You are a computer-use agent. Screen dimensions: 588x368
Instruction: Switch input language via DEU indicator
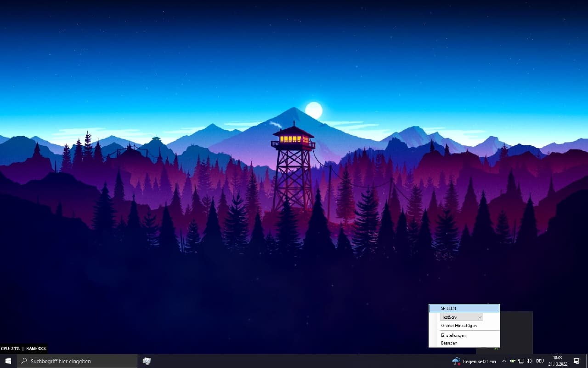pyautogui.click(x=540, y=361)
